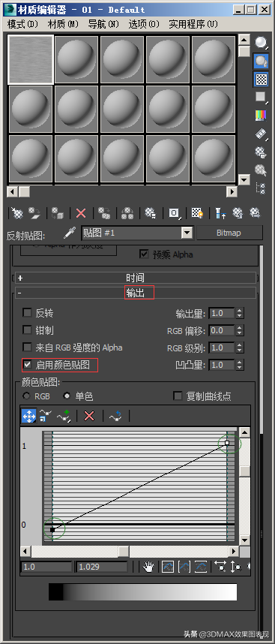Click the Video Color Check icon
This screenshot has height=644, width=275.
point(261,116)
